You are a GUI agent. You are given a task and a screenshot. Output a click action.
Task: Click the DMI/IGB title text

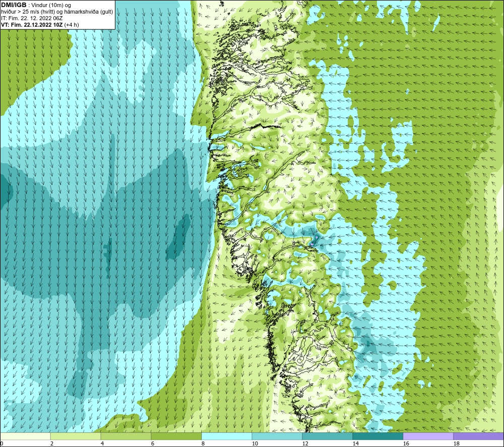[x=14, y=5]
